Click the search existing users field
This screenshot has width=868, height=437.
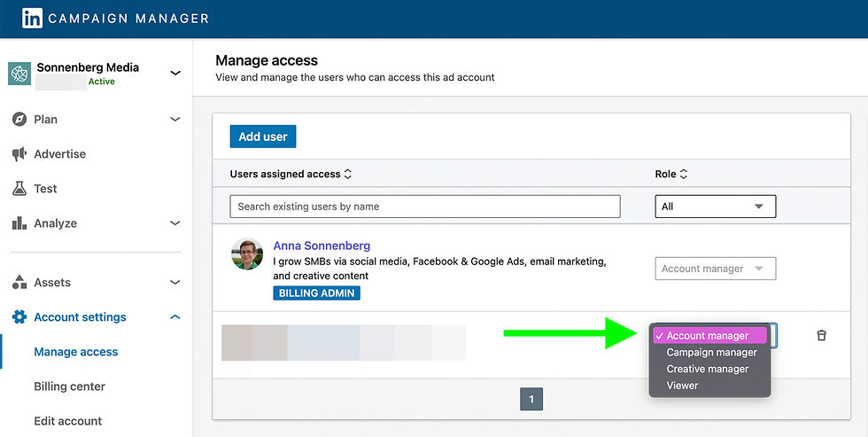tap(425, 207)
